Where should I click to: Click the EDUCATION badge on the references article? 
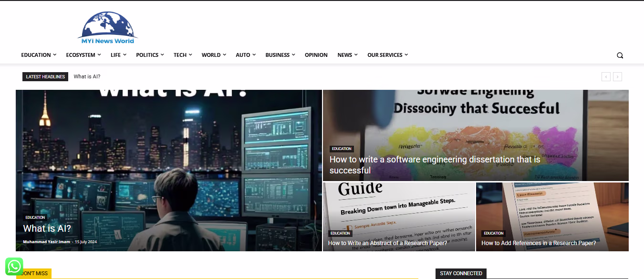tap(494, 233)
